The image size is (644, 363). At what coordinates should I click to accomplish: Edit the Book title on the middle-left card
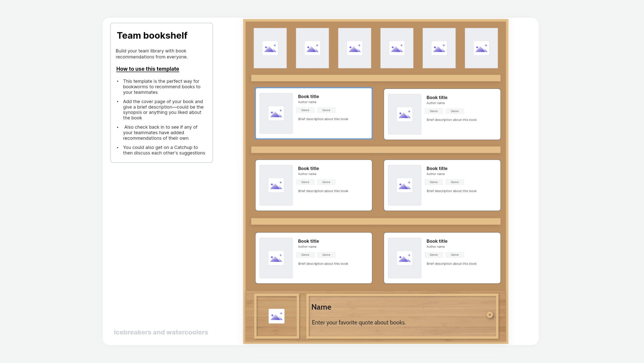click(x=308, y=168)
